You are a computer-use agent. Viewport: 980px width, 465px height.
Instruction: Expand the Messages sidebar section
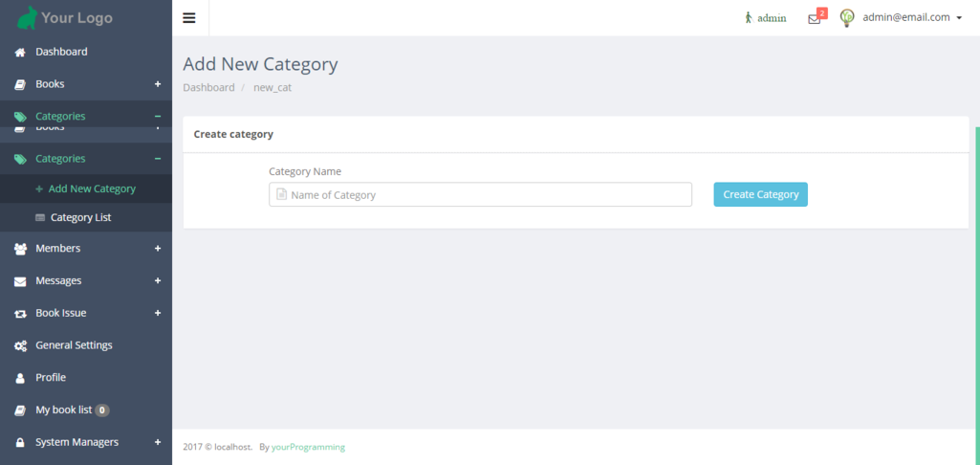point(58,281)
